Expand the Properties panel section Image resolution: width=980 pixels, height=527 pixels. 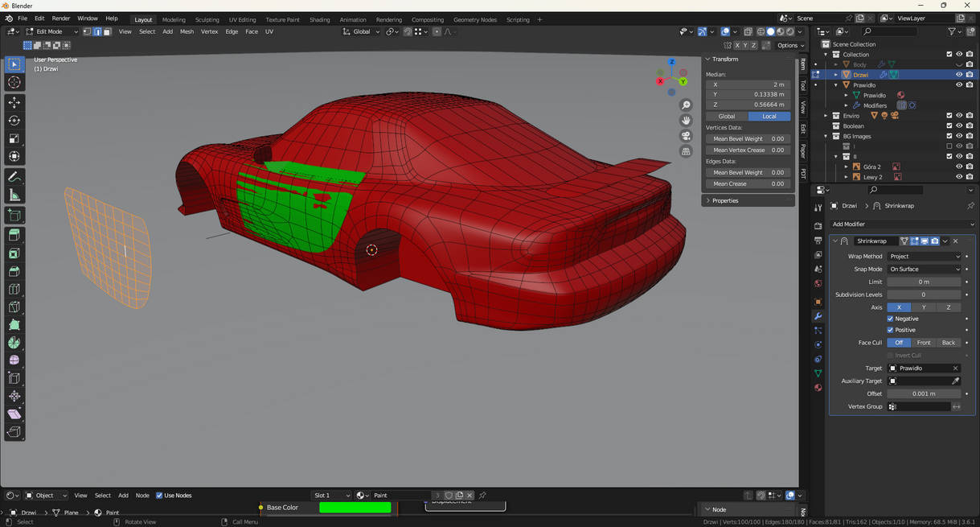point(724,200)
